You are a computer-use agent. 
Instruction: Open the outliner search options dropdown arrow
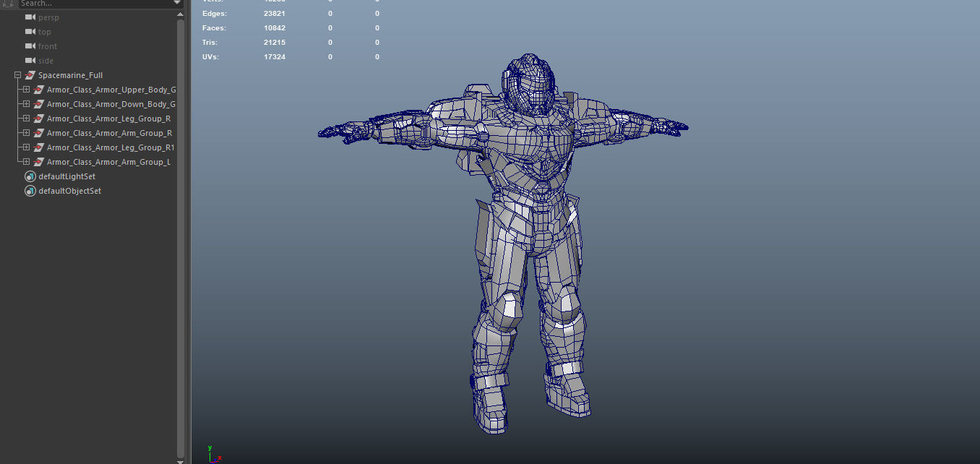pos(178,3)
